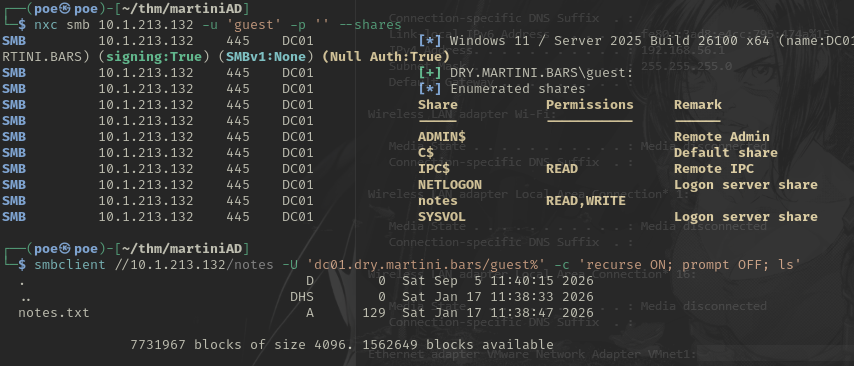
Task: Click 'RTINI.BARS)' wrapped domain text
Action: [x=46, y=57]
